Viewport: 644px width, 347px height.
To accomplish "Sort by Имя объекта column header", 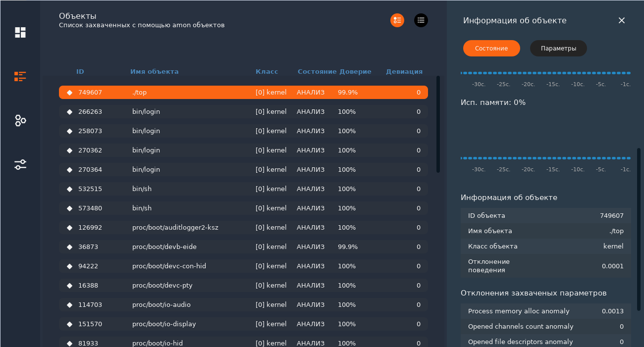I will pyautogui.click(x=154, y=72).
